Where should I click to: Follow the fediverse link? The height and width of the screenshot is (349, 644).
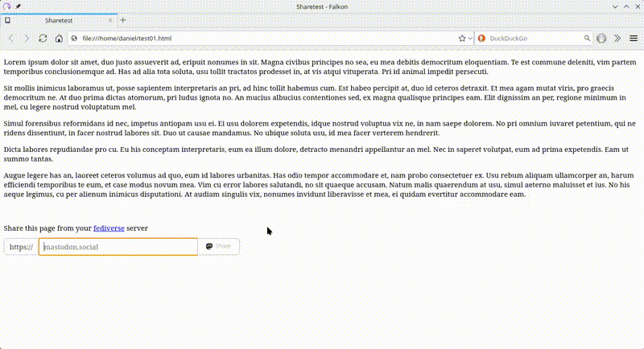(x=109, y=228)
